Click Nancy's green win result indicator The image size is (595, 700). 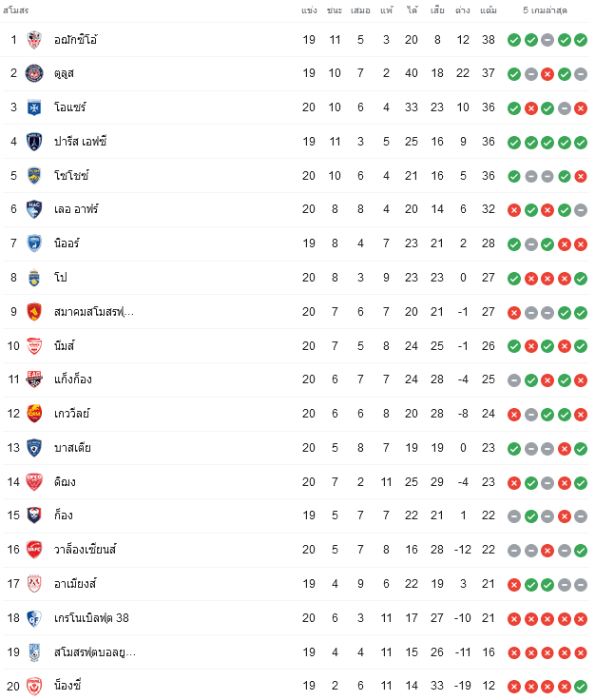[581, 687]
